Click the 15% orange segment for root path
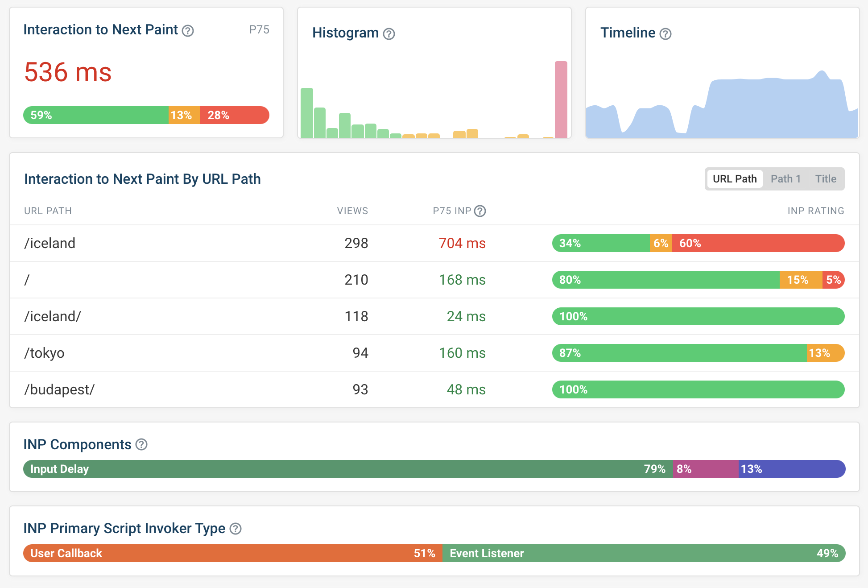 tap(801, 280)
